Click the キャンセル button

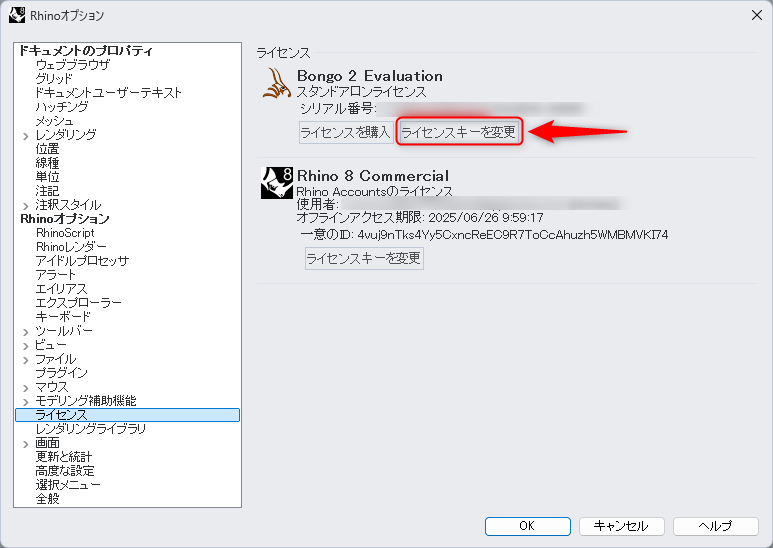(621, 526)
